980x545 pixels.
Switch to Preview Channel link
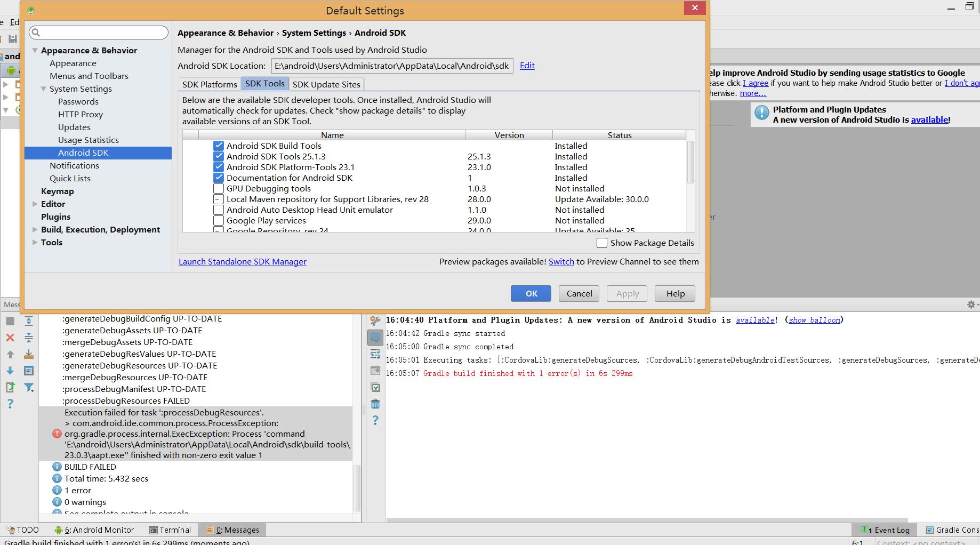[x=561, y=261]
